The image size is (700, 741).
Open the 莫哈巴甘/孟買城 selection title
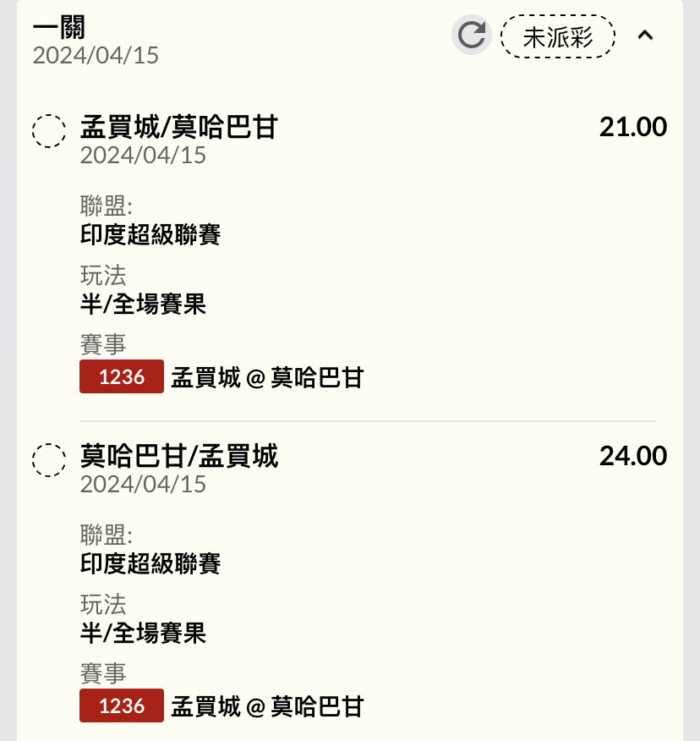coord(179,456)
